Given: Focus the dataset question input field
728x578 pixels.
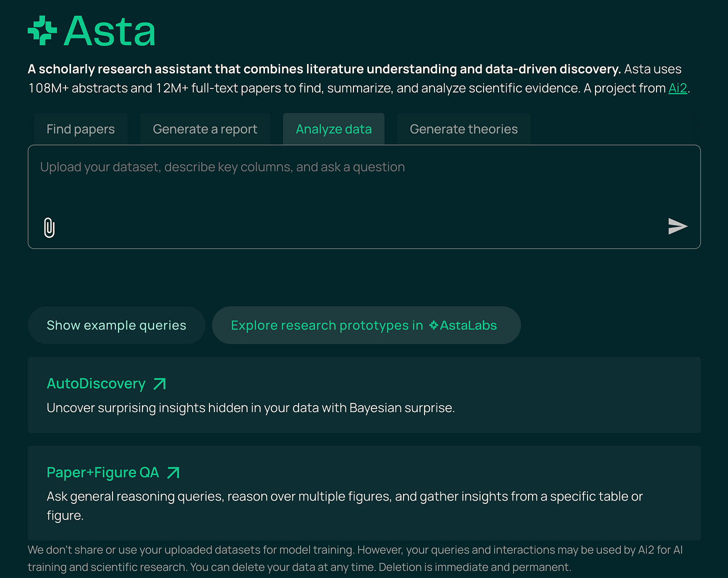Looking at the screenshot, I should (364, 196).
